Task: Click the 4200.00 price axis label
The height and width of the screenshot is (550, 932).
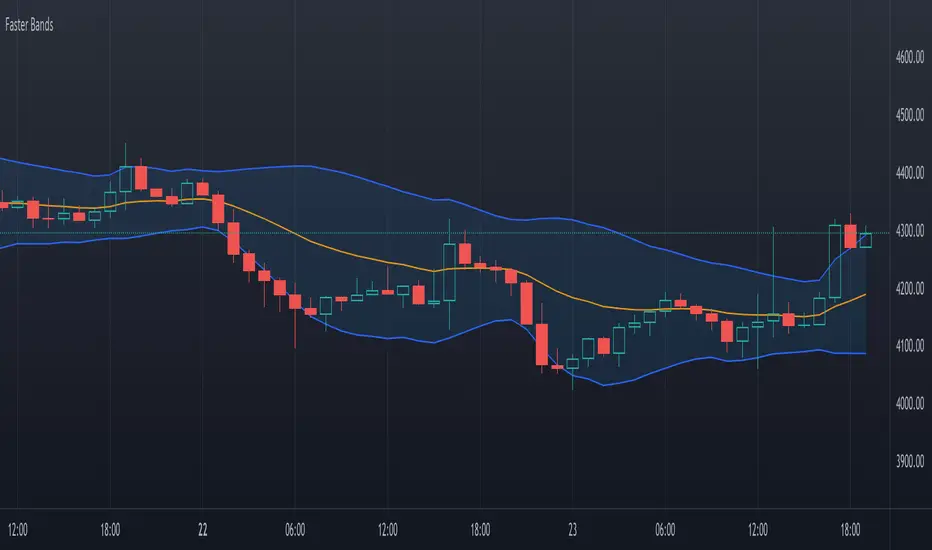Action: 907,290
